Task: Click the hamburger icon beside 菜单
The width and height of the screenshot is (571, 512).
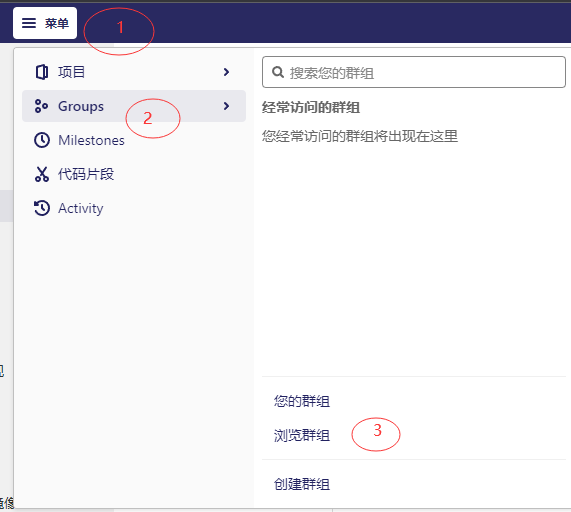Action: 29,23
